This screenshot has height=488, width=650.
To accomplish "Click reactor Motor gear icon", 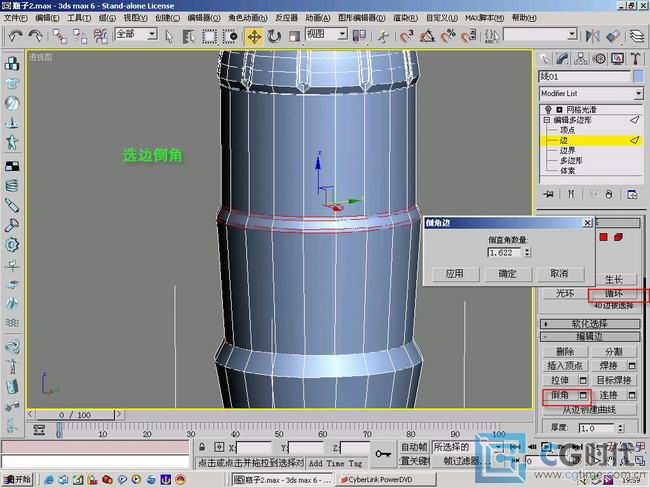I will click(12, 245).
